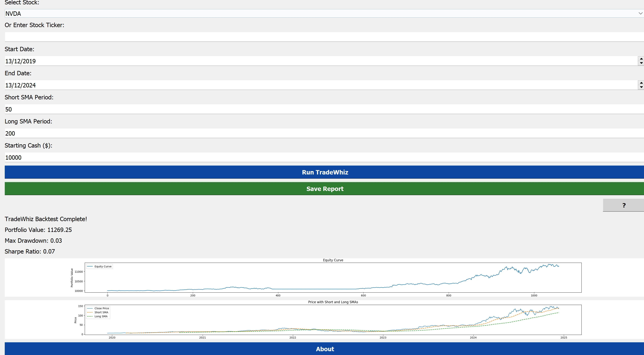Viewport: 644px width, 355px height.
Task: Click the Price with SMAs chart
Action: (333, 320)
